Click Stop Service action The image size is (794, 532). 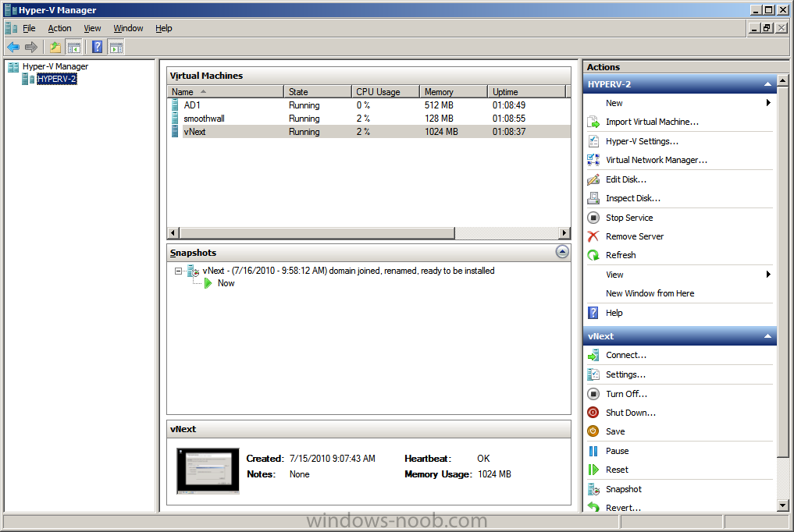pos(629,218)
